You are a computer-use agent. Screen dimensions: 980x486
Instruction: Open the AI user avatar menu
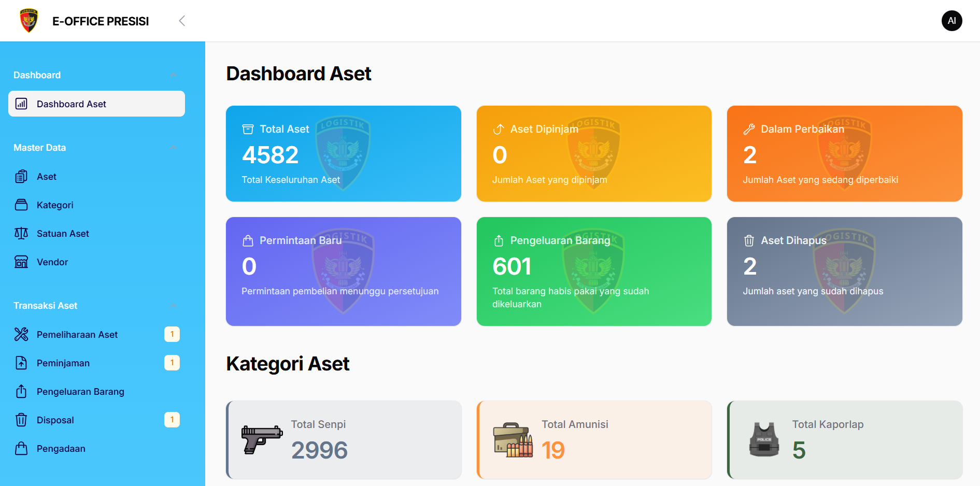point(951,21)
